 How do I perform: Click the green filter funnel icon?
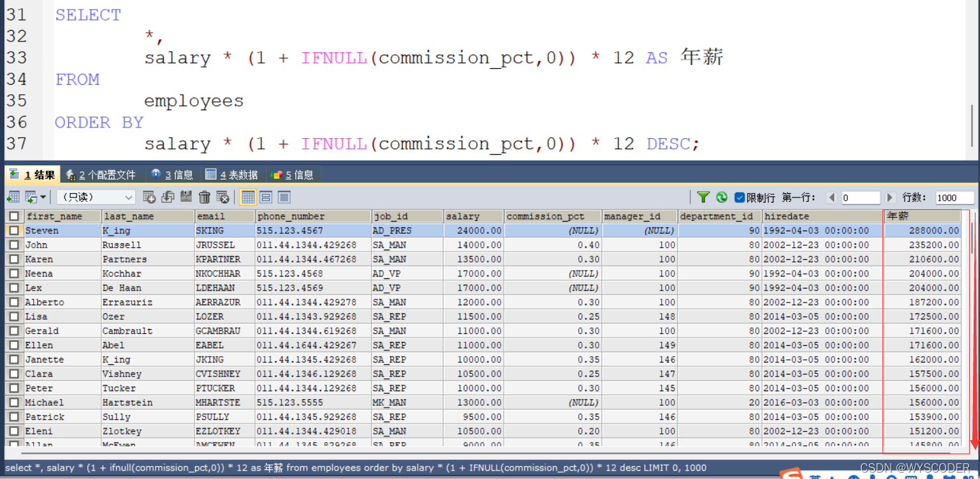703,197
